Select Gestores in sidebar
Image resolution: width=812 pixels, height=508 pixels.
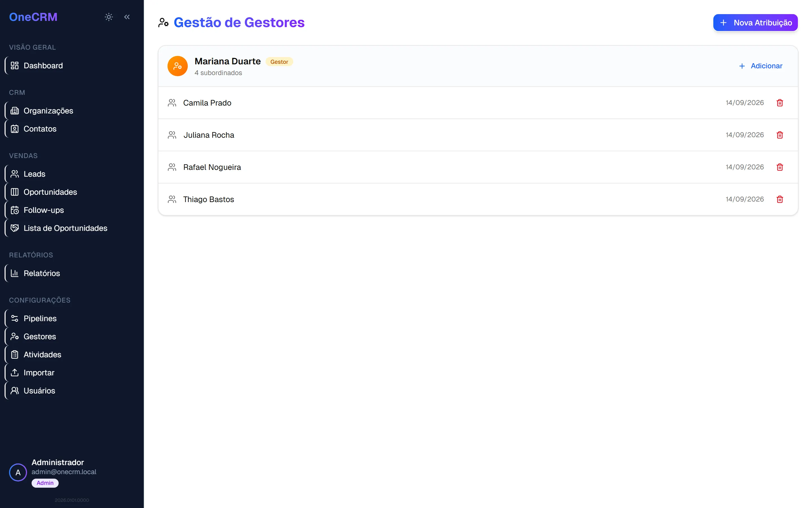click(72, 336)
